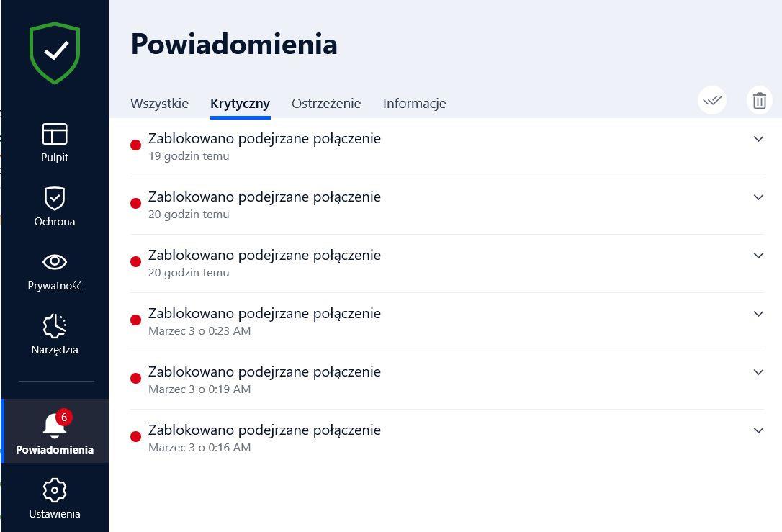Expand the Marzec 3 o 0:19 AM notification
Viewport: 782px width, 532px height.
point(758,372)
